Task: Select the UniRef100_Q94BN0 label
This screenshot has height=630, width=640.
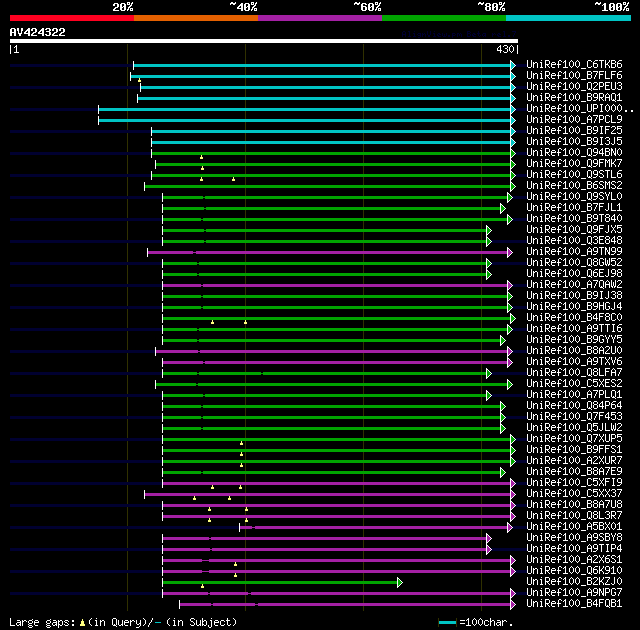Action: (x=574, y=153)
